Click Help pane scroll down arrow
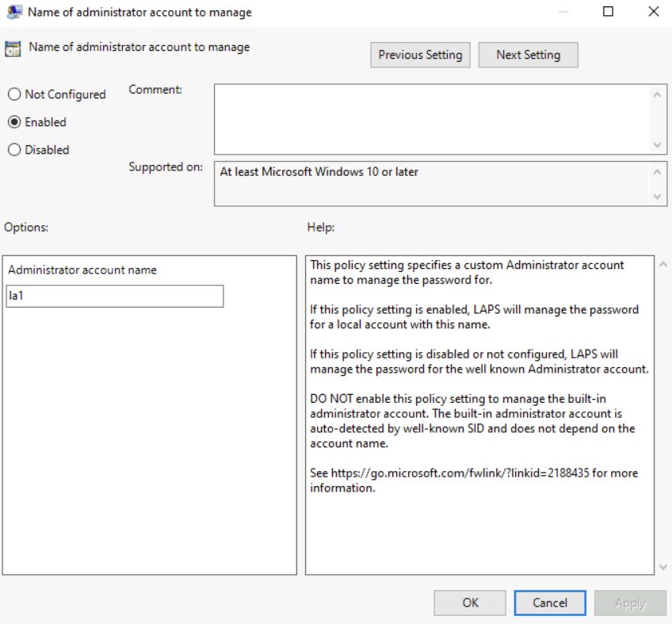The image size is (672, 624). [x=663, y=567]
